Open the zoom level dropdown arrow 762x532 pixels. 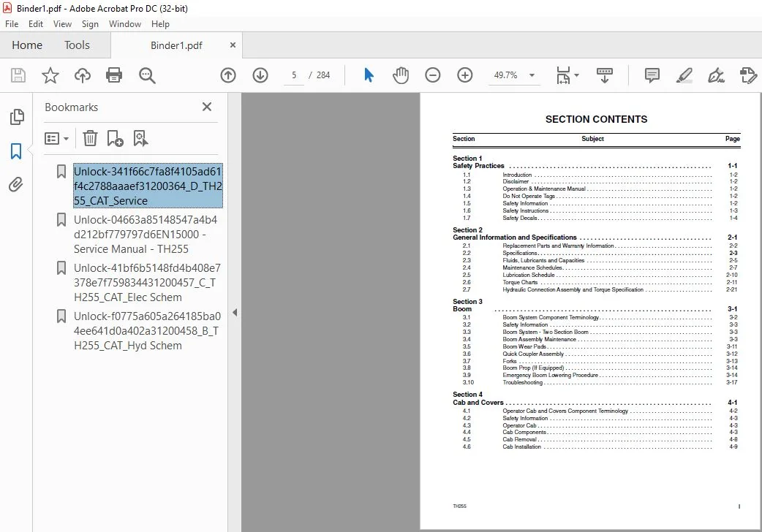point(532,75)
